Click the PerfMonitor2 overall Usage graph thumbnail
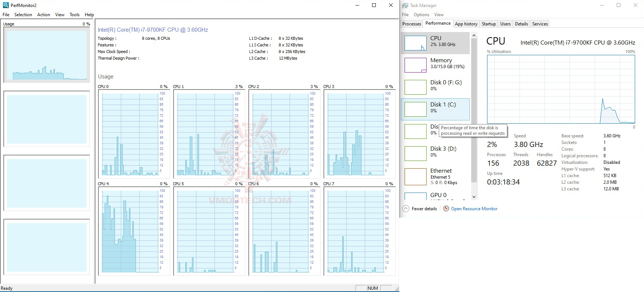Screen dimensions: 644x292 pyautogui.click(x=47, y=55)
